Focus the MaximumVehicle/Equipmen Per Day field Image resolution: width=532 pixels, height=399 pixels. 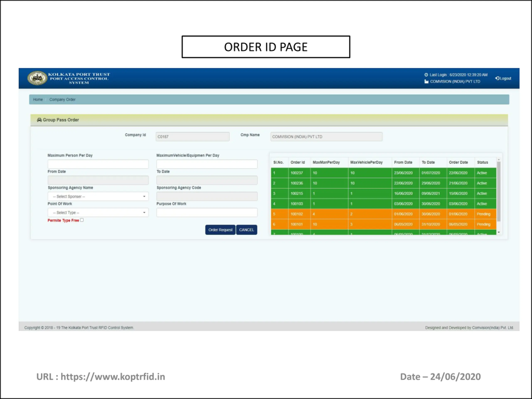point(207,164)
